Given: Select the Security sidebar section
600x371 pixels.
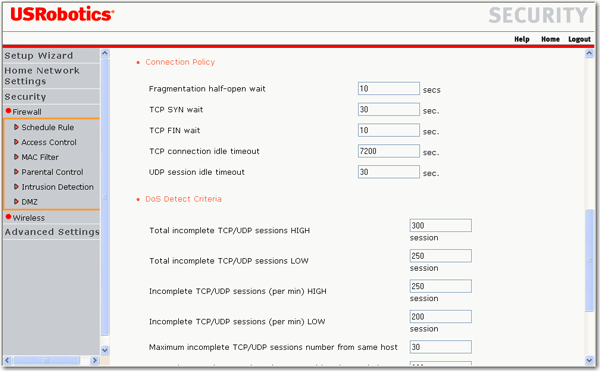Looking at the screenshot, I should pos(25,97).
